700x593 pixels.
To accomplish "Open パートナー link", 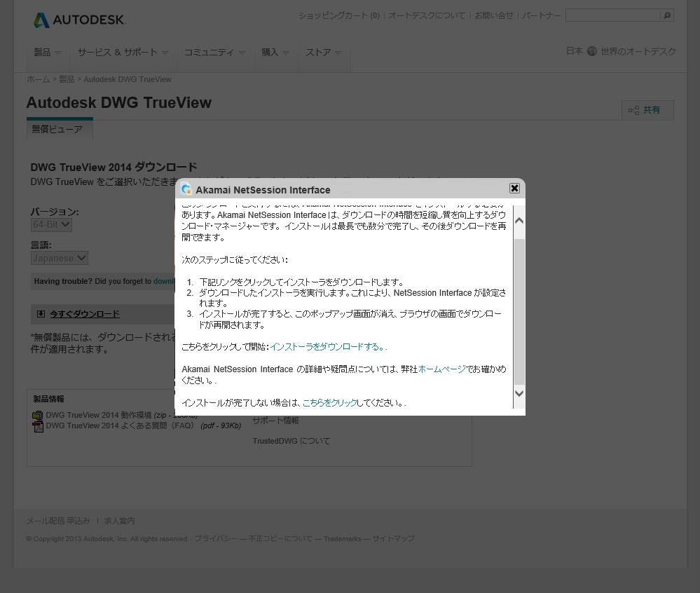I will [541, 15].
